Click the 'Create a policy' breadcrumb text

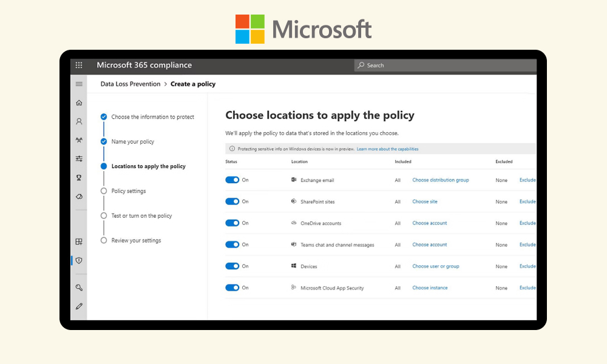pos(193,84)
